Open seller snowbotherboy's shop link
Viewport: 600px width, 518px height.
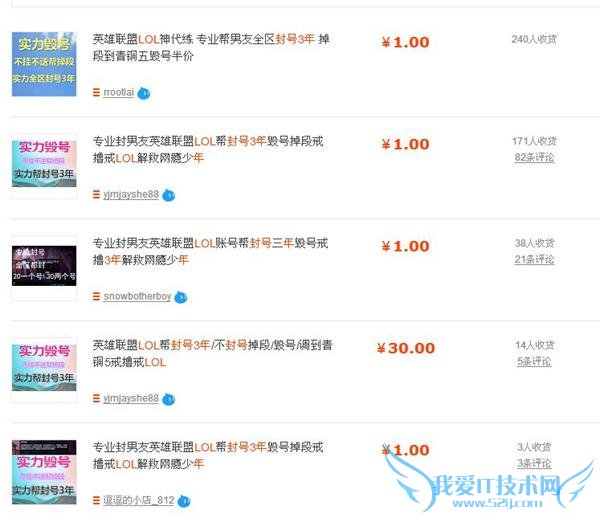[137, 296]
